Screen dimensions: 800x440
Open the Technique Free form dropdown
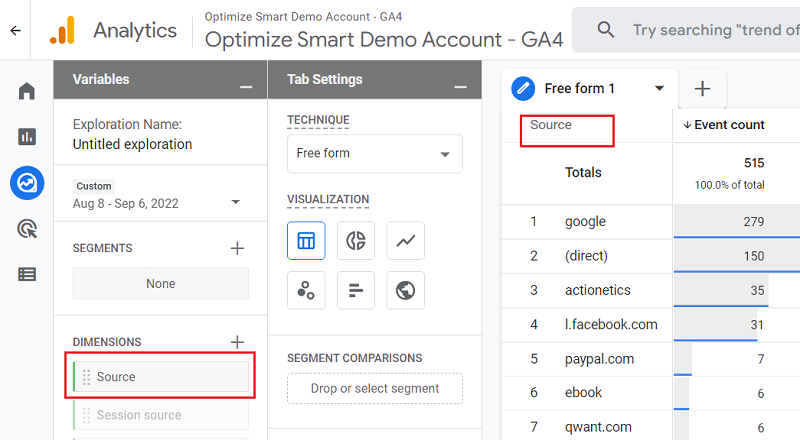pos(374,154)
